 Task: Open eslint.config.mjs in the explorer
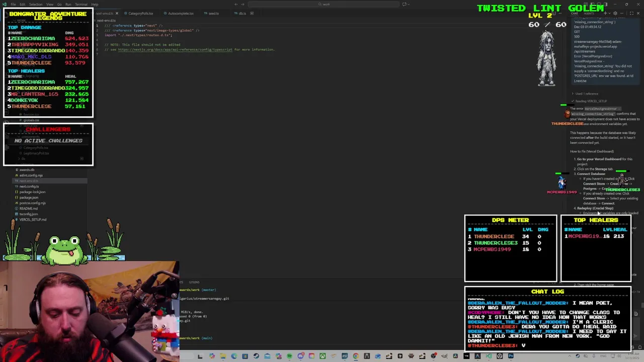point(31,175)
